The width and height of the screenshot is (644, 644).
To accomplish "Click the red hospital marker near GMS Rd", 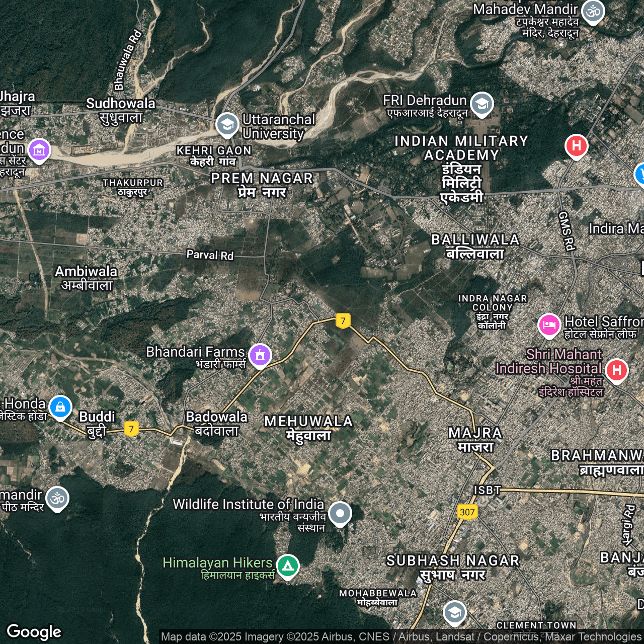I will (576, 146).
